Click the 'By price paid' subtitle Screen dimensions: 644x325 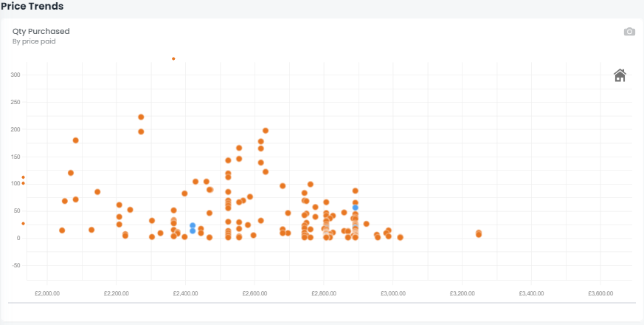(x=34, y=41)
